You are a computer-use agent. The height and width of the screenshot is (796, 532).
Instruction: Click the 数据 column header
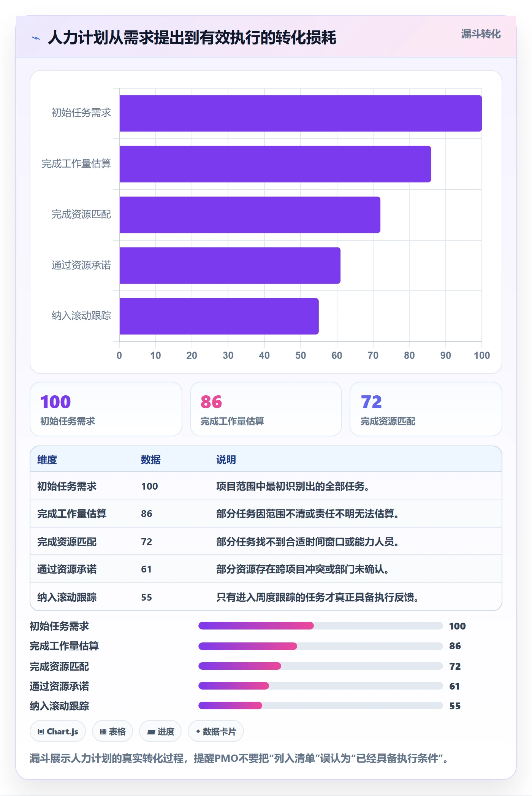point(151,460)
